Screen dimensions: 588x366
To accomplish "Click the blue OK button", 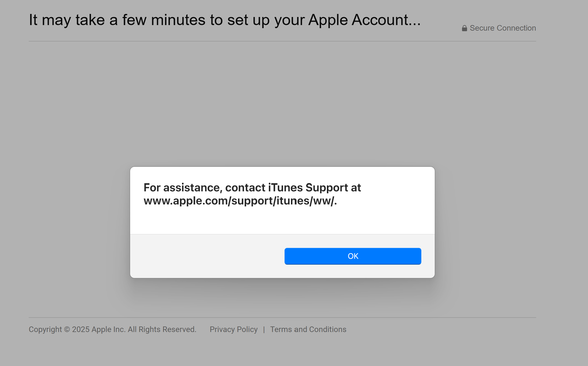I will (353, 256).
